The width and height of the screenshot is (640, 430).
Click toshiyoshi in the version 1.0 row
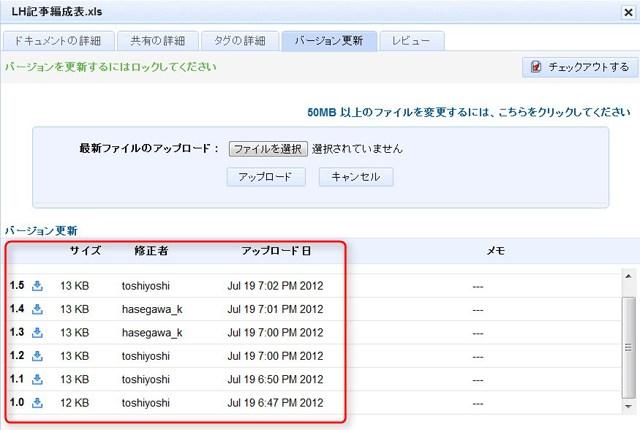[146, 403]
